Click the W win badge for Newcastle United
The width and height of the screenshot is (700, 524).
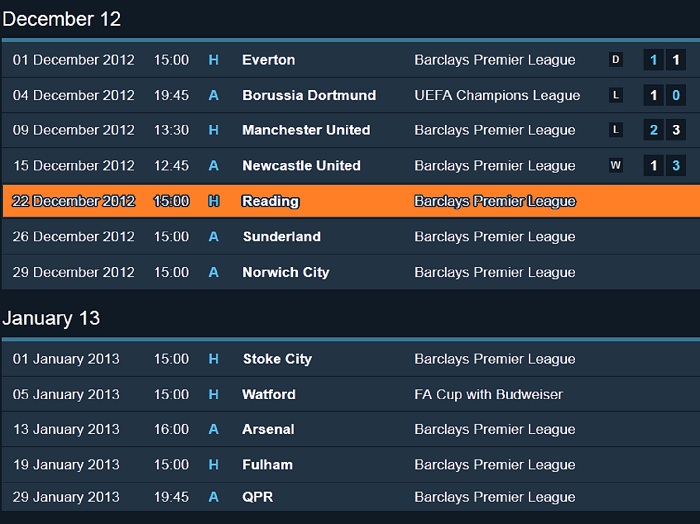tap(616, 166)
